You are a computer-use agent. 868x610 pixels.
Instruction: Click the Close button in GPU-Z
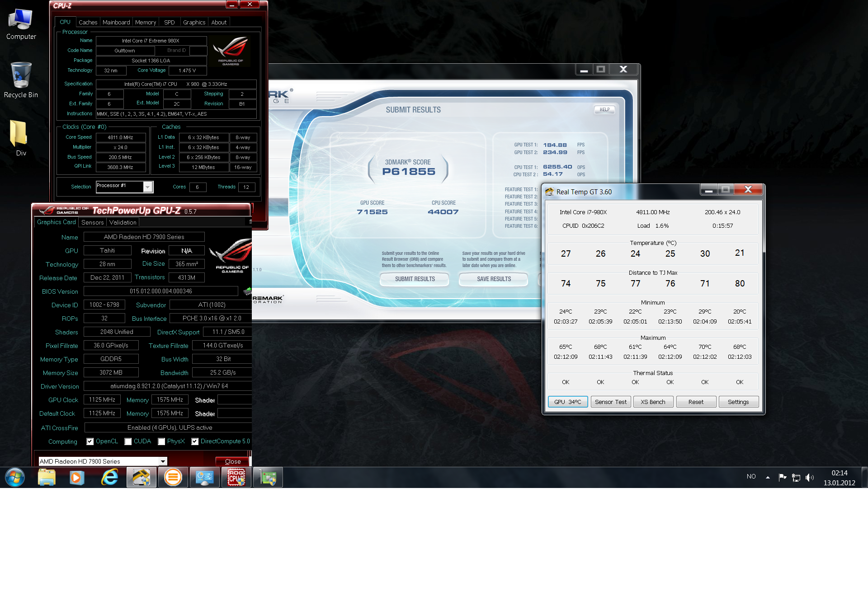(x=232, y=461)
